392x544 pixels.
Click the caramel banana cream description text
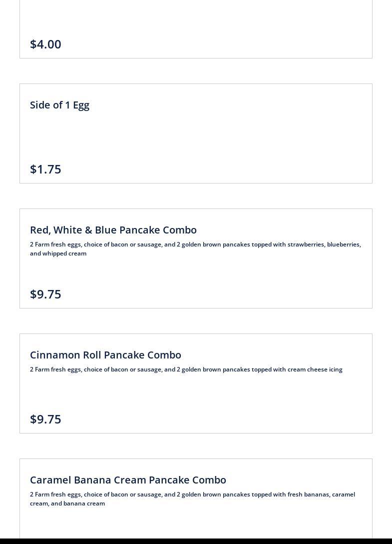[192, 499]
